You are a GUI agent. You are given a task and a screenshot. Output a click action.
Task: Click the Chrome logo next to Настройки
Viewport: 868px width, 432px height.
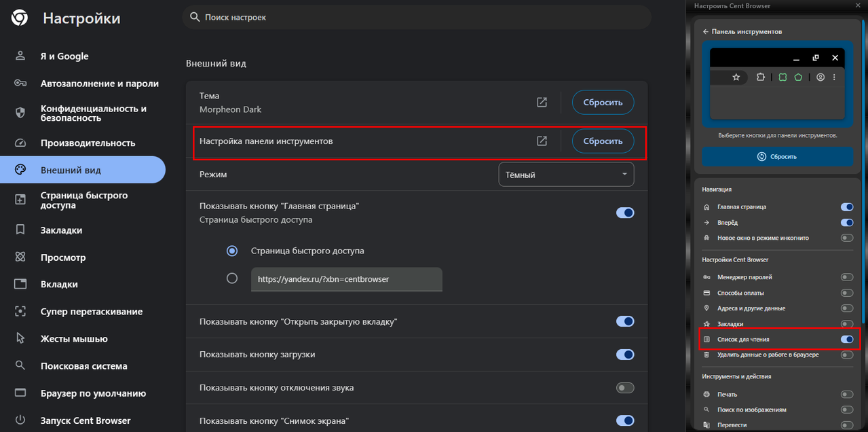pos(20,18)
